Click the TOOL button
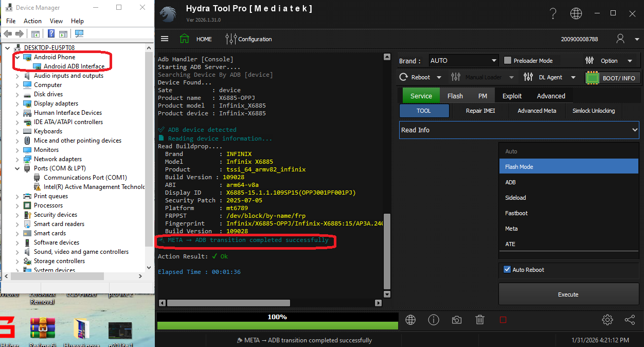644x347 pixels. click(424, 111)
